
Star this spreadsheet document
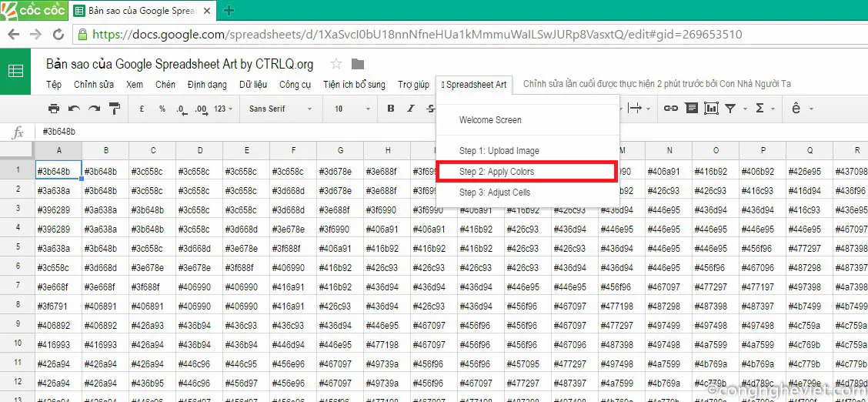click(x=336, y=64)
